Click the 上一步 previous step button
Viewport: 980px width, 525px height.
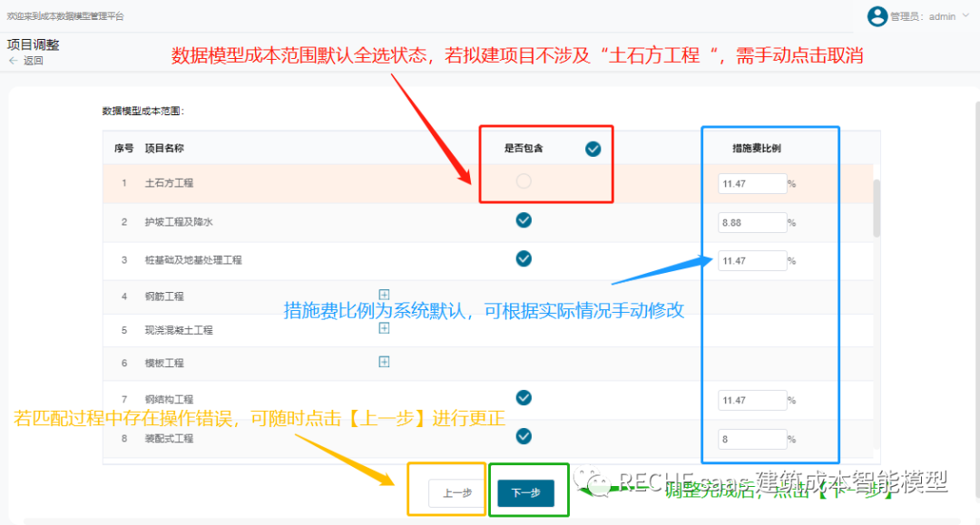click(x=456, y=493)
